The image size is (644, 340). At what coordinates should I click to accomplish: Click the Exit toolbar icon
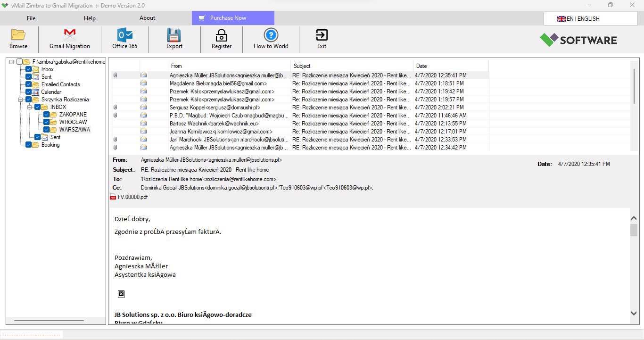tap(322, 35)
